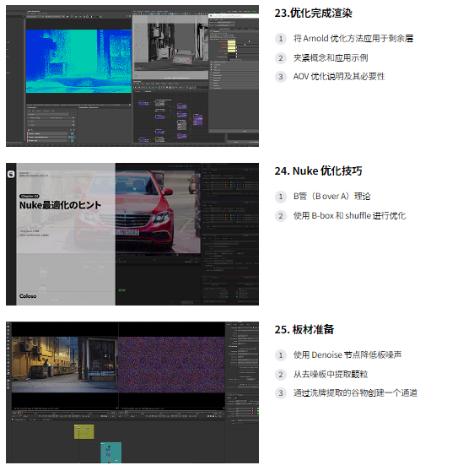Viewport: 474px width, 476px height.
Task: Click the lesson 使用 B-box 和 shuffle 进行优化
Action: pos(349,216)
